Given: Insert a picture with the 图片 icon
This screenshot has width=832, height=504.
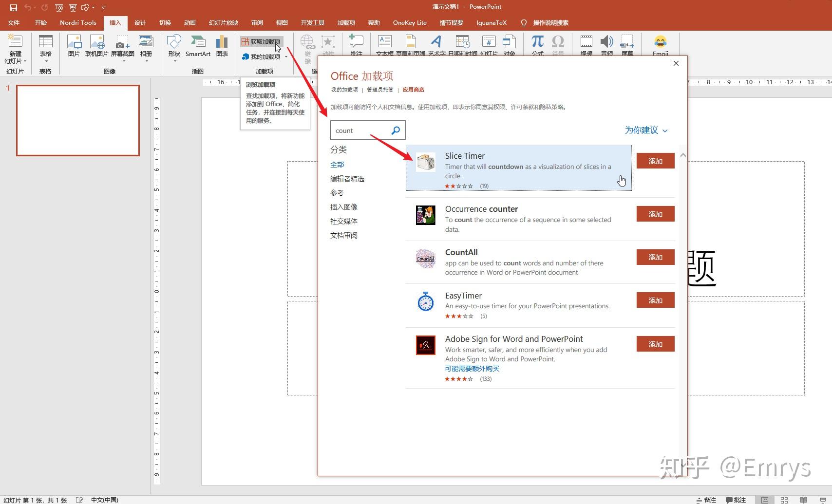Looking at the screenshot, I should pos(74,42).
